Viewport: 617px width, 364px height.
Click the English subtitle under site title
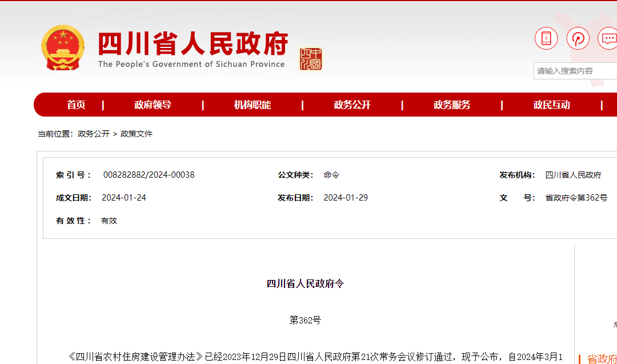click(x=191, y=64)
